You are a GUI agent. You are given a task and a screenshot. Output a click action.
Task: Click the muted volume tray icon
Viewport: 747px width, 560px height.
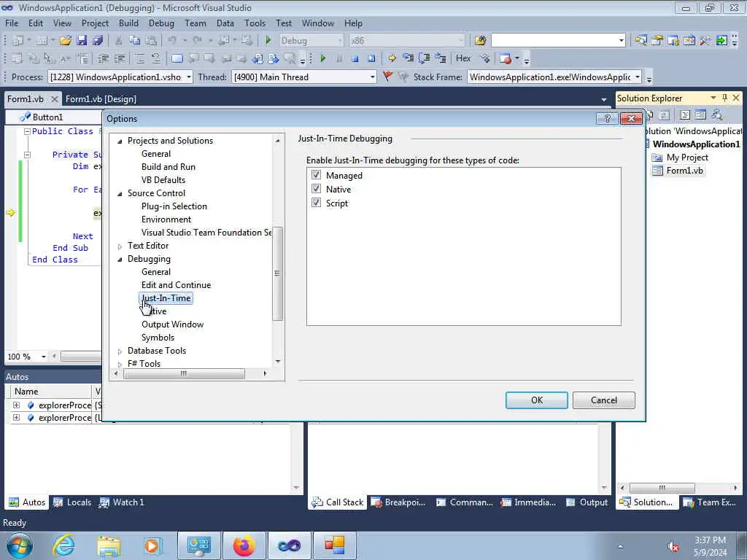(673, 547)
